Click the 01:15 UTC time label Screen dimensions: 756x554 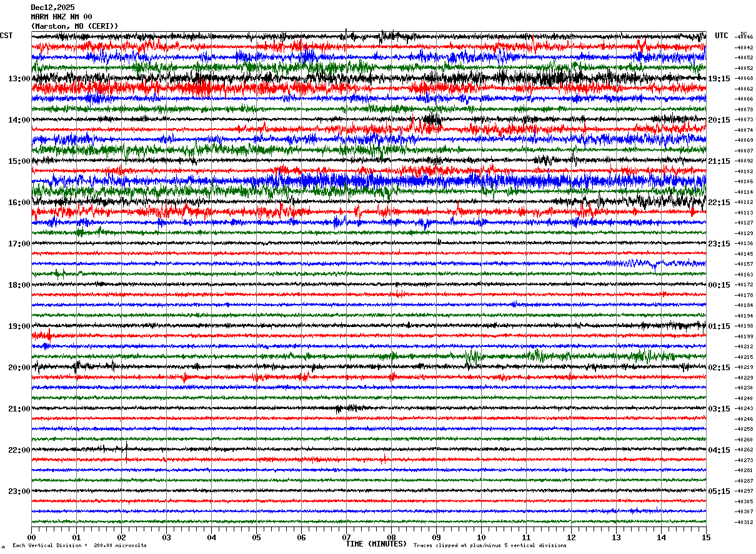tap(719, 326)
